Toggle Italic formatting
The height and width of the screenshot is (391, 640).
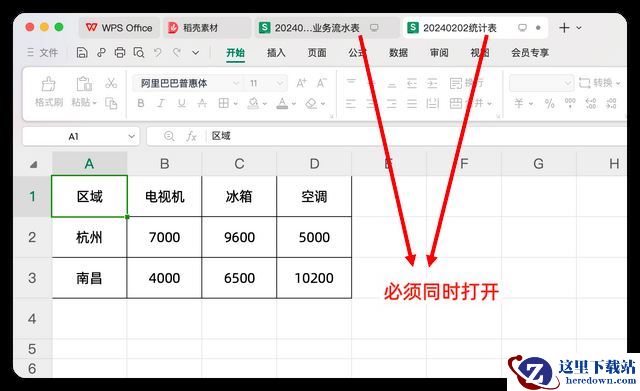point(161,104)
